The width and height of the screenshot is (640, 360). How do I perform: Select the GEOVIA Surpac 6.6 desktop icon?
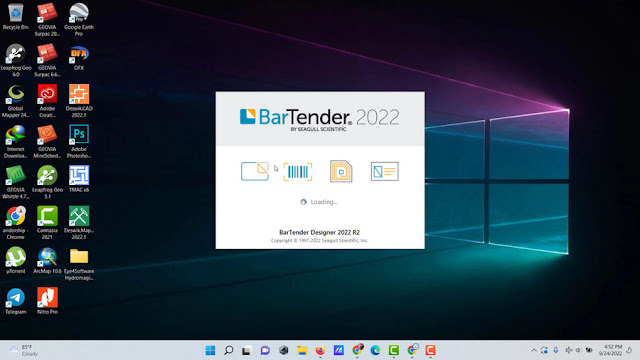47,60
